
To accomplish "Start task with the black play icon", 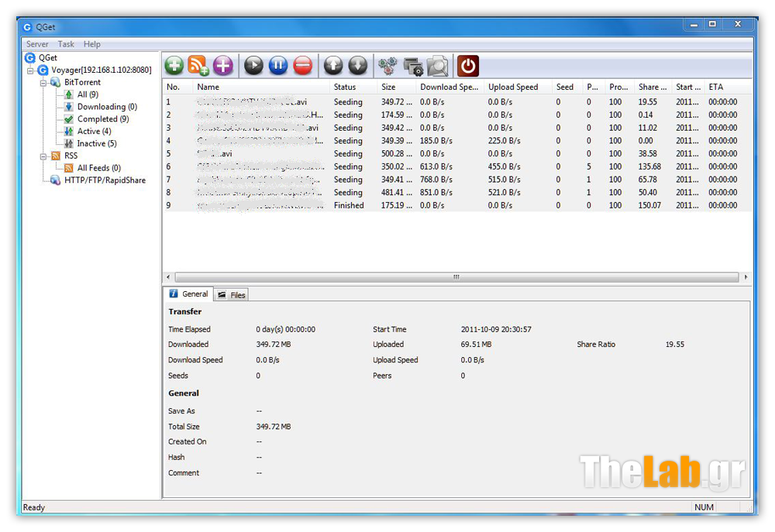I will (253, 66).
